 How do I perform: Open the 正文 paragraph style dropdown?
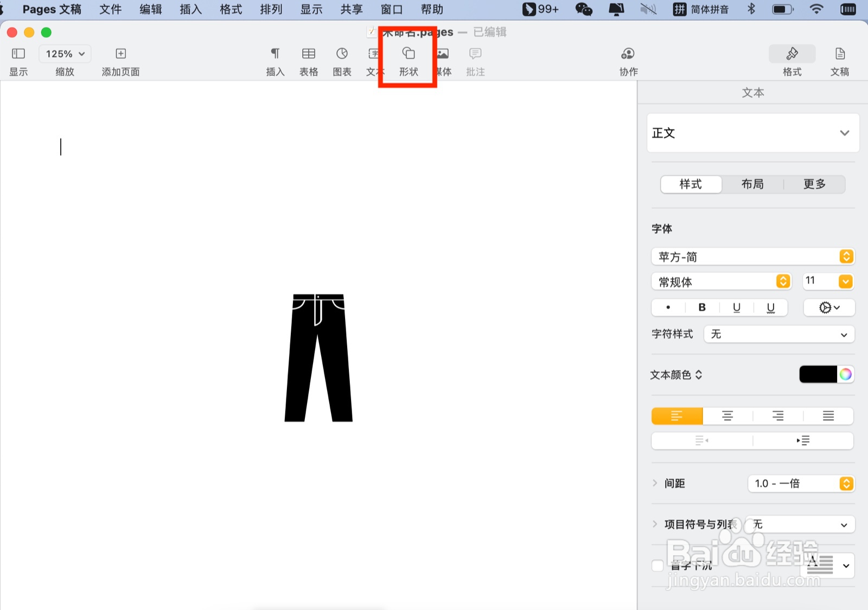click(753, 133)
